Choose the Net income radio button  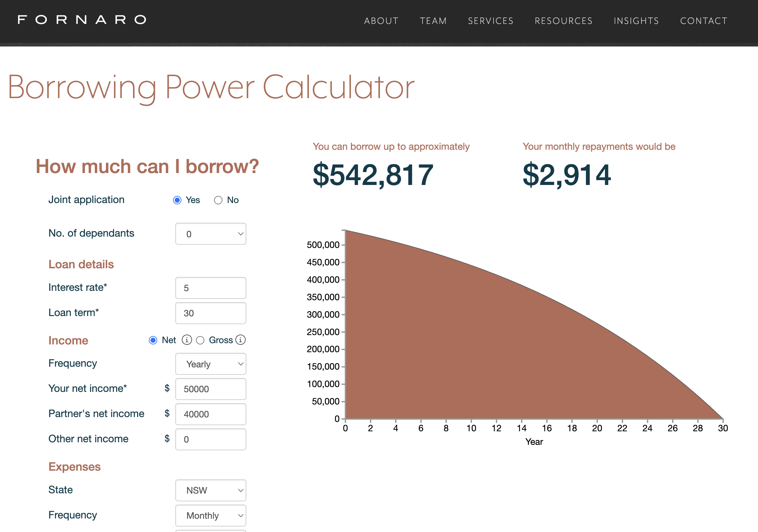point(153,340)
